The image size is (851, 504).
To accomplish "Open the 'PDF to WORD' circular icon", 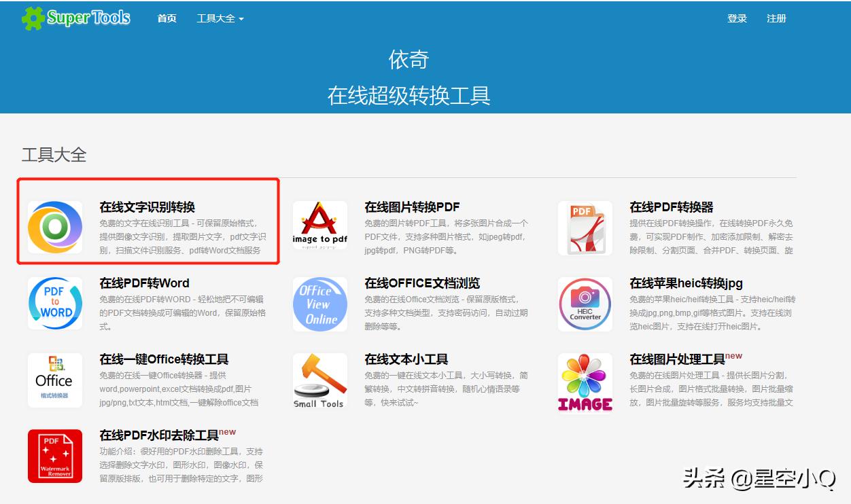I will [x=55, y=304].
